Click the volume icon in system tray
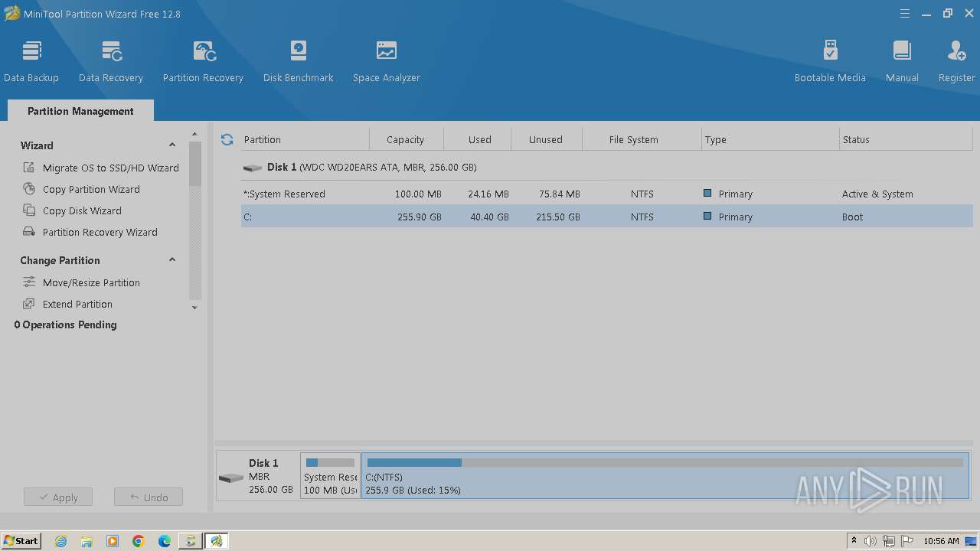The height and width of the screenshot is (551, 980). click(871, 541)
